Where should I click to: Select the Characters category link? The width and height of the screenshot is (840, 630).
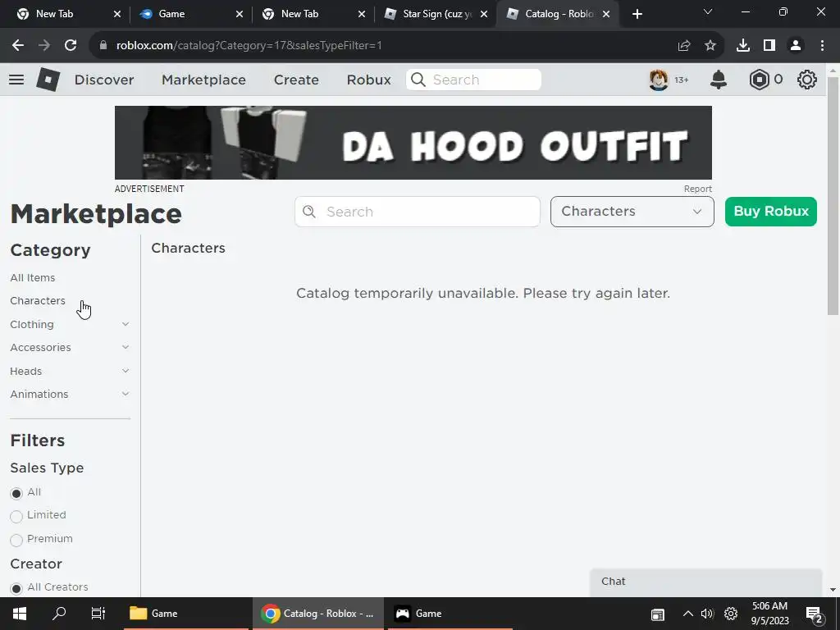[38, 300]
